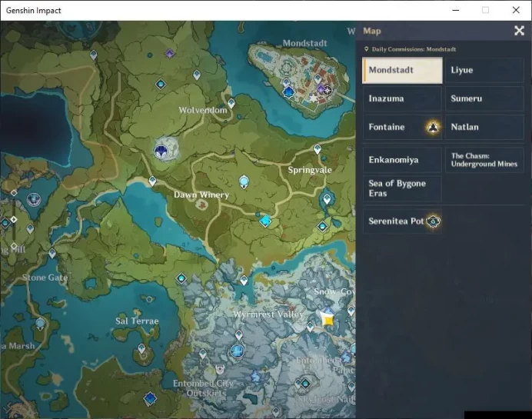Select the horned boss icon near Entombed City Outskirts
Screen dimensions: 532x419
click(x=220, y=369)
